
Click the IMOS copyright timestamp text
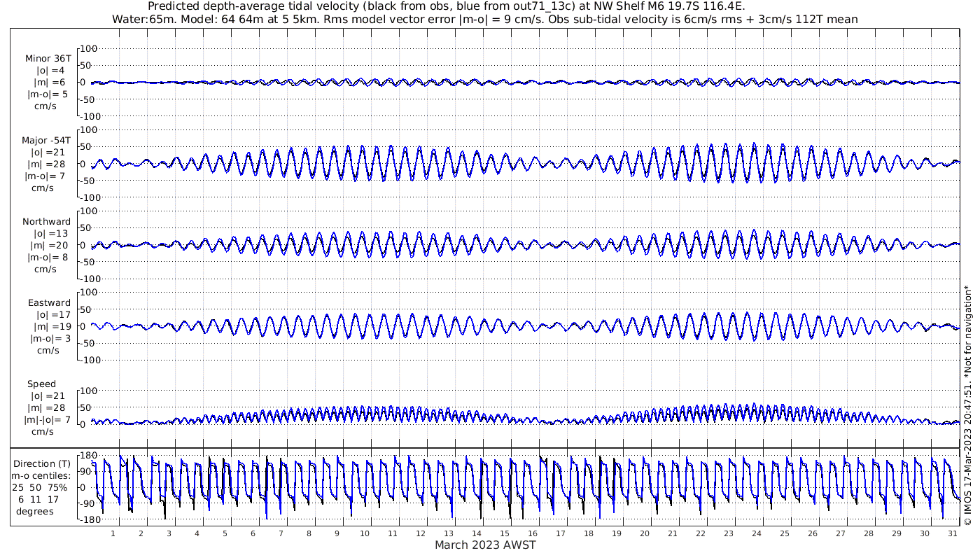click(967, 405)
